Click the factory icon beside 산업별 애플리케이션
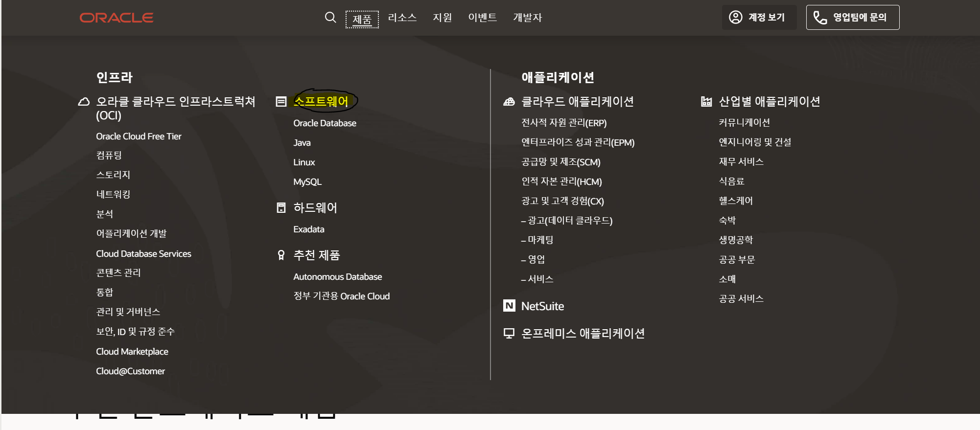The height and width of the screenshot is (430, 980). point(706,102)
